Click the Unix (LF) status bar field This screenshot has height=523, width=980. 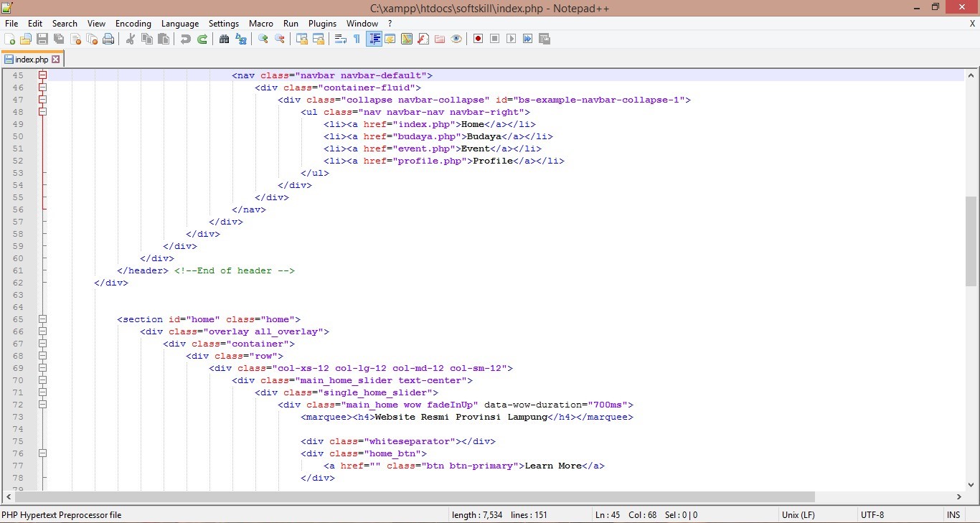tap(798, 514)
